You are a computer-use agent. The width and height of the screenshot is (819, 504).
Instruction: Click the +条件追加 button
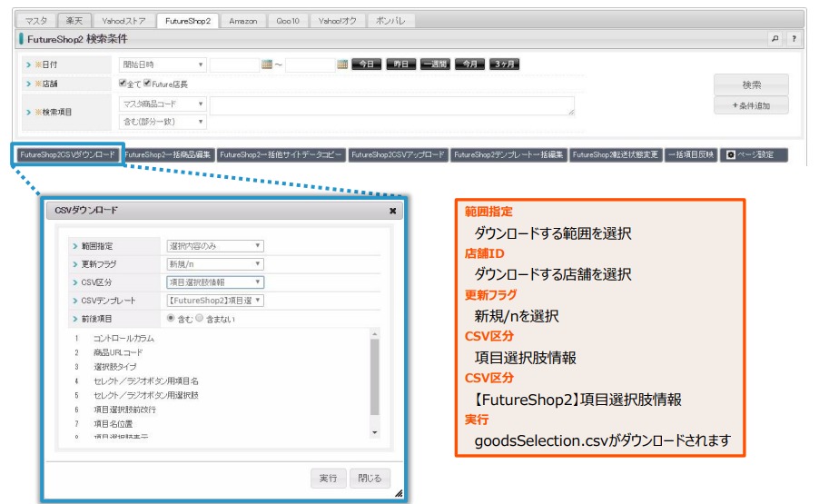pyautogui.click(x=751, y=105)
